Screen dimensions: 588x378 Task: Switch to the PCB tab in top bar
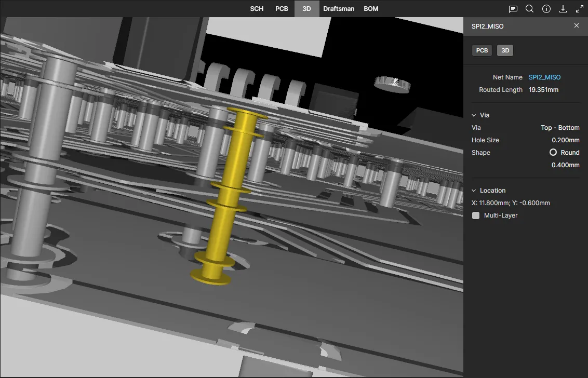[282, 9]
